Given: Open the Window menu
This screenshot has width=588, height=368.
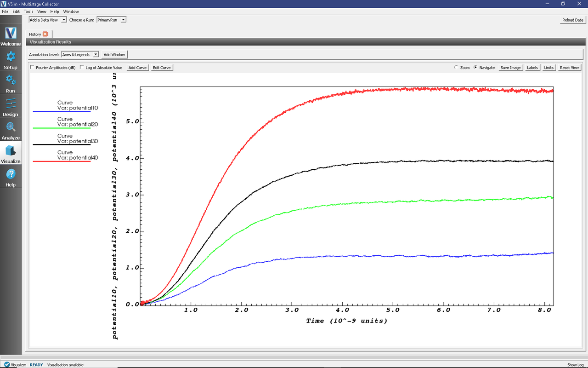Looking at the screenshot, I should pyautogui.click(x=71, y=11).
